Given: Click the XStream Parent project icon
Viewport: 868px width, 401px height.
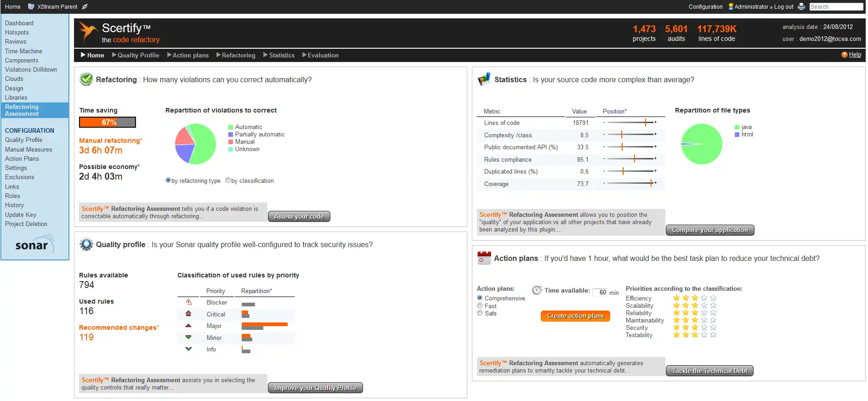Looking at the screenshot, I should [x=31, y=6].
